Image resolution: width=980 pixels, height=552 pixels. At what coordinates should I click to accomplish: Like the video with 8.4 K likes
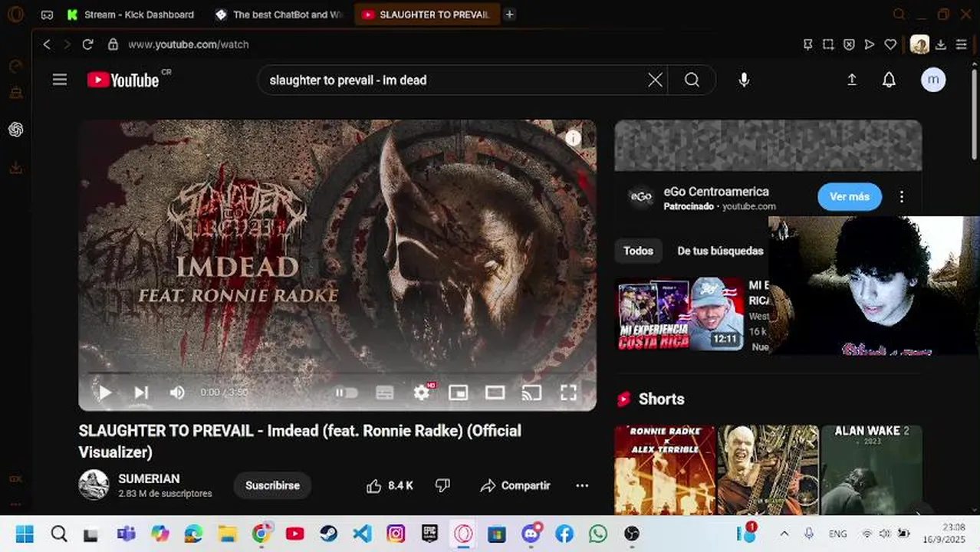click(x=390, y=485)
